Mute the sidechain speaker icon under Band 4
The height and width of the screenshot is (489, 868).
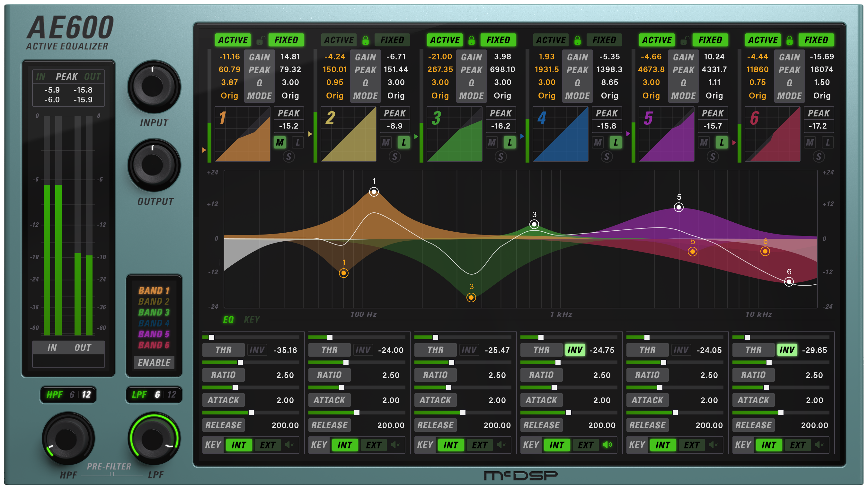608,445
